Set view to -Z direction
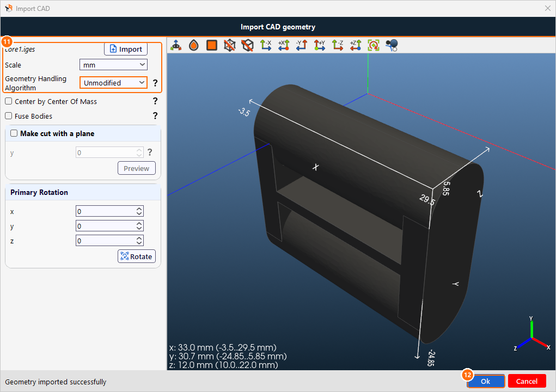 tap(338, 45)
